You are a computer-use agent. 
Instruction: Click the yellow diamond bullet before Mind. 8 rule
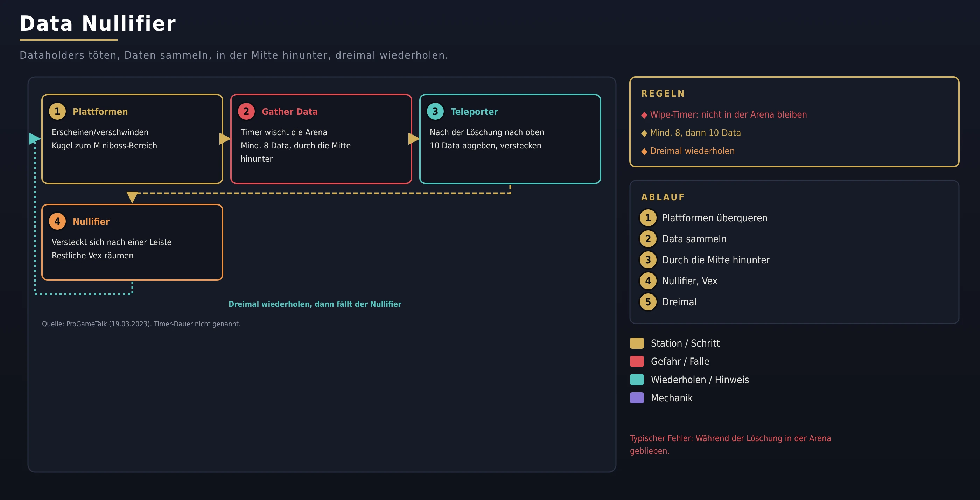(x=644, y=133)
